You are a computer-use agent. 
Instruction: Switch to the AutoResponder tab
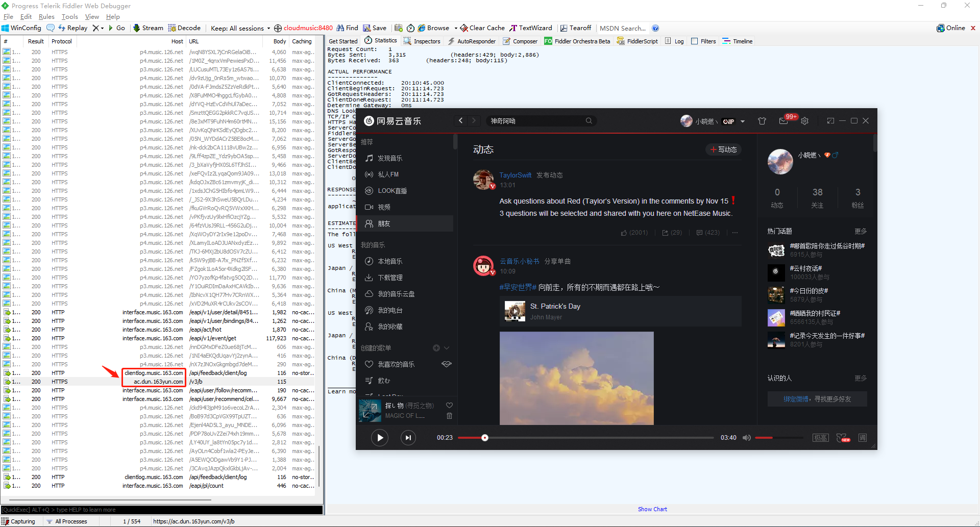(x=472, y=41)
